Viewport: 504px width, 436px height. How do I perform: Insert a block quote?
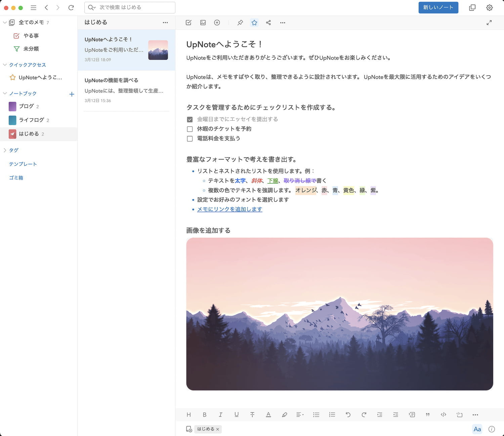point(428,415)
